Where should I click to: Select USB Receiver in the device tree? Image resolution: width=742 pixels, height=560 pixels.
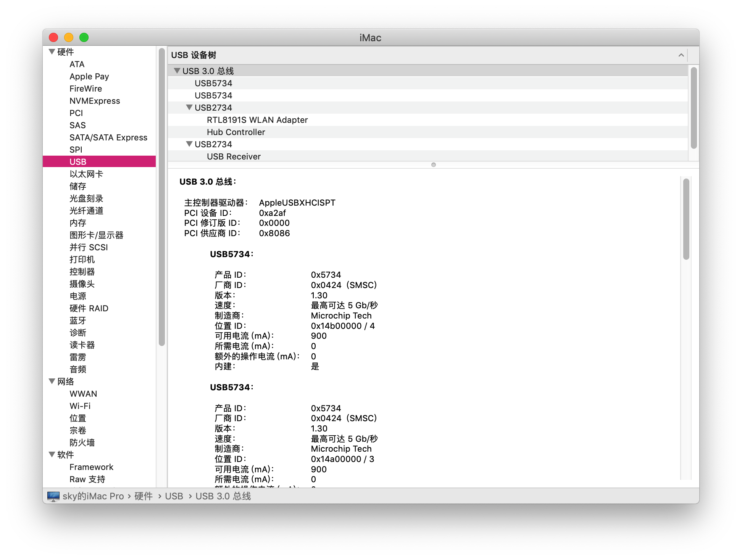tap(234, 156)
